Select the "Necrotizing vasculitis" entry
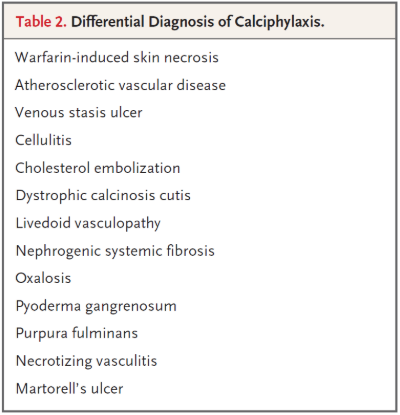 tap(86, 361)
